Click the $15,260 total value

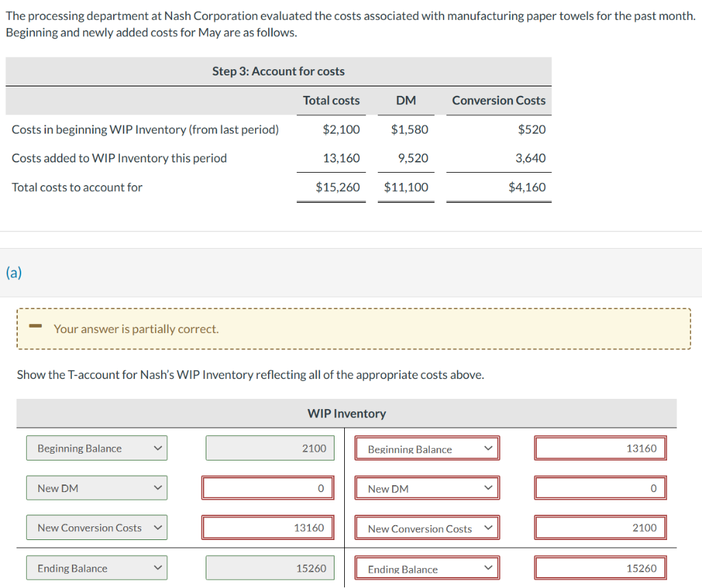(337, 187)
